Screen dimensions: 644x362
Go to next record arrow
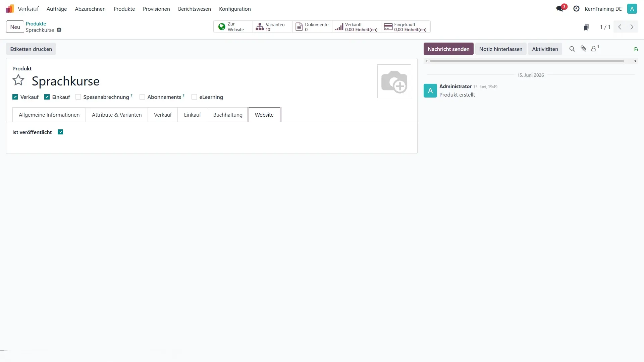pos(632,27)
